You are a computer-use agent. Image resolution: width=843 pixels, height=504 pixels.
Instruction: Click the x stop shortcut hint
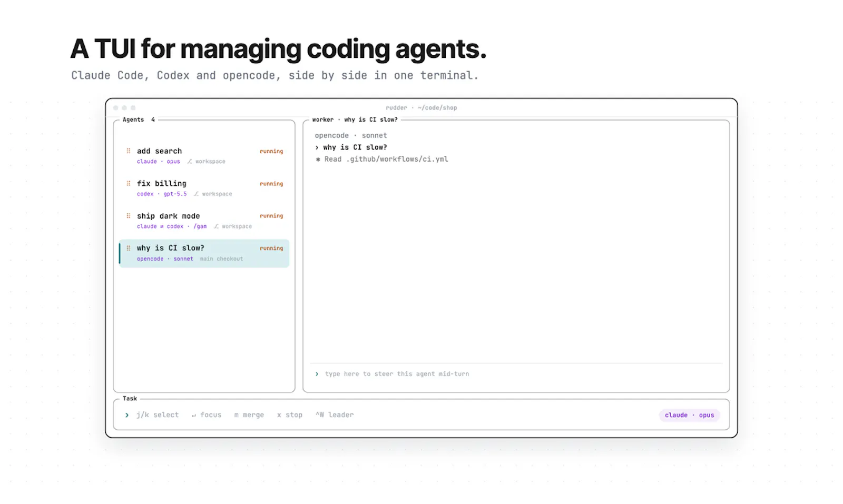point(290,415)
